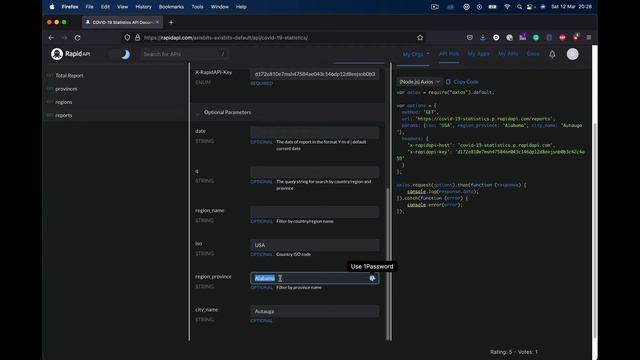Open the File menu
Viewport: 640px width, 360px height.
[x=89, y=7]
